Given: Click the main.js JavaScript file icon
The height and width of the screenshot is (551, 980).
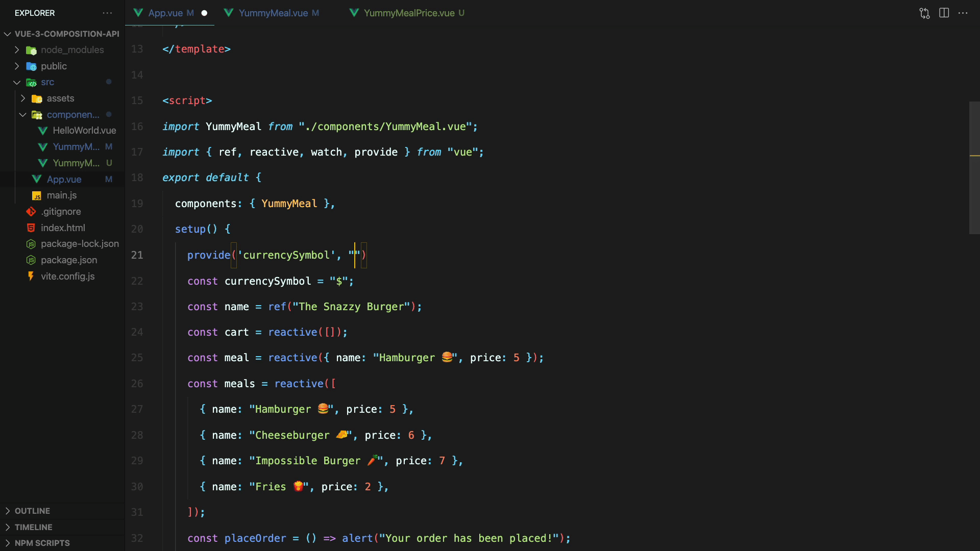Looking at the screenshot, I should pos(37,195).
